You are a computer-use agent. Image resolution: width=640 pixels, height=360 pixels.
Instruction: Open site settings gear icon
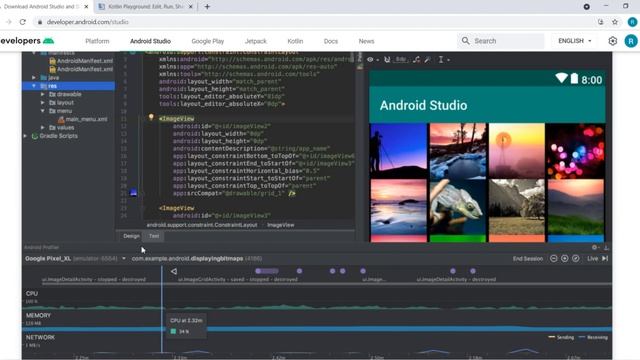[612, 41]
